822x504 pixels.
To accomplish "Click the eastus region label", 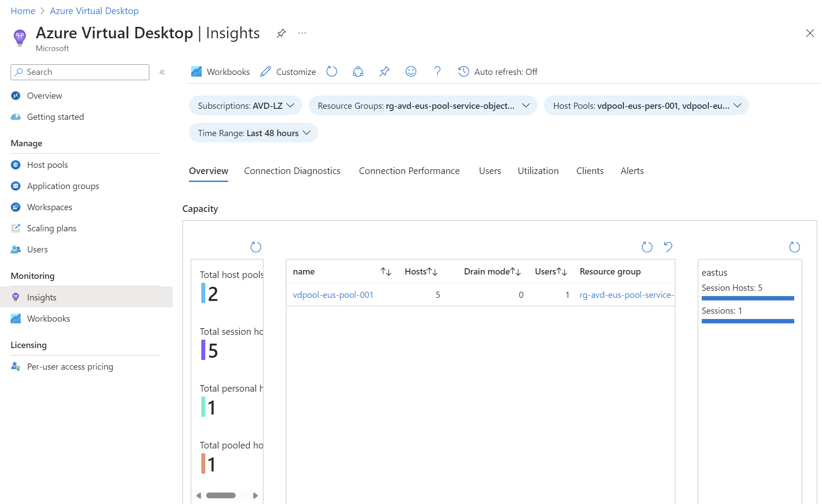I will [x=715, y=273].
